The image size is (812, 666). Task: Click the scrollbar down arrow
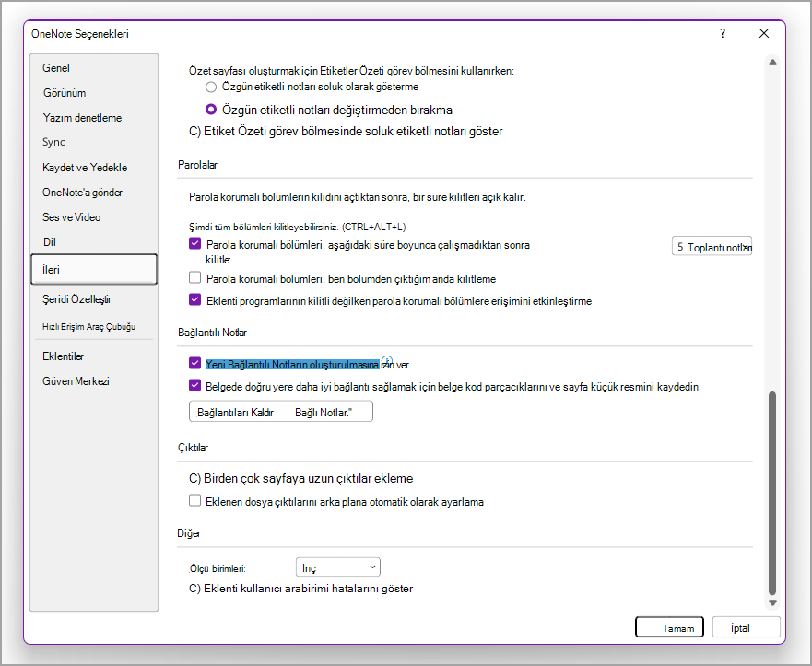coord(772,602)
